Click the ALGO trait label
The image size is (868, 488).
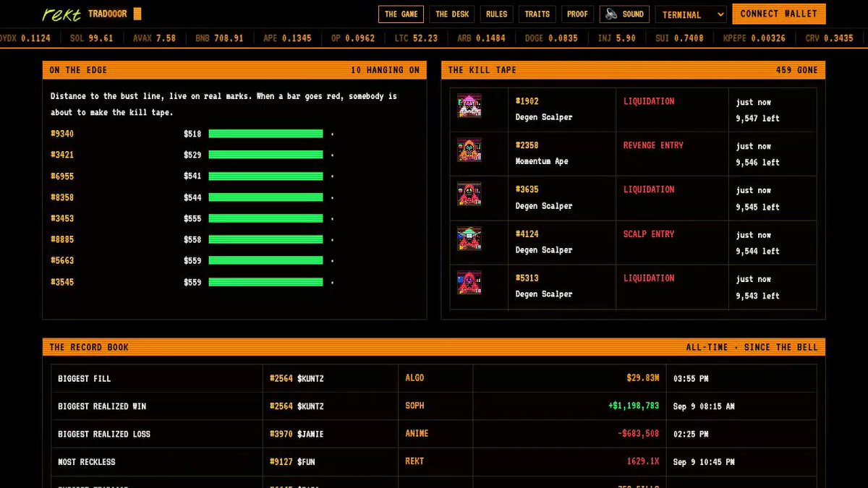414,378
